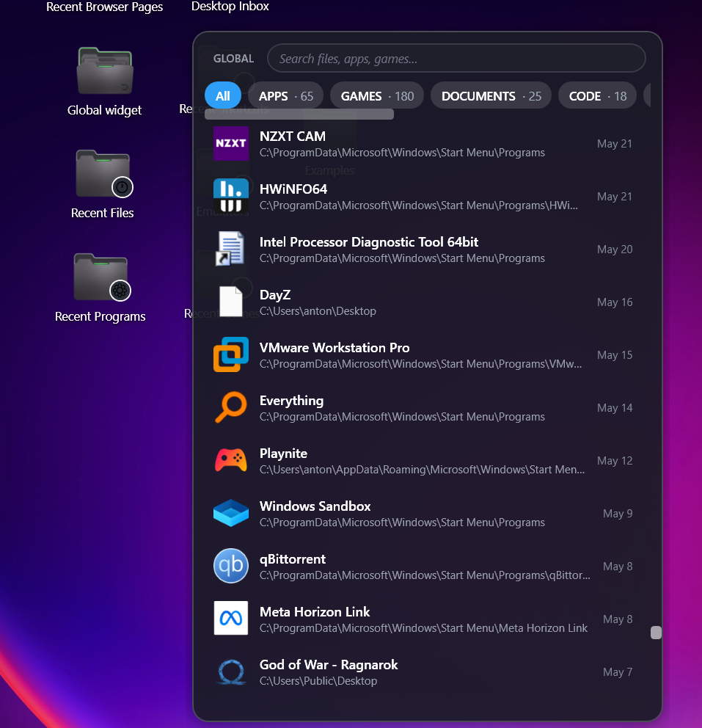This screenshot has height=728, width=702.
Task: Click the May 9 date label
Action: (x=618, y=514)
